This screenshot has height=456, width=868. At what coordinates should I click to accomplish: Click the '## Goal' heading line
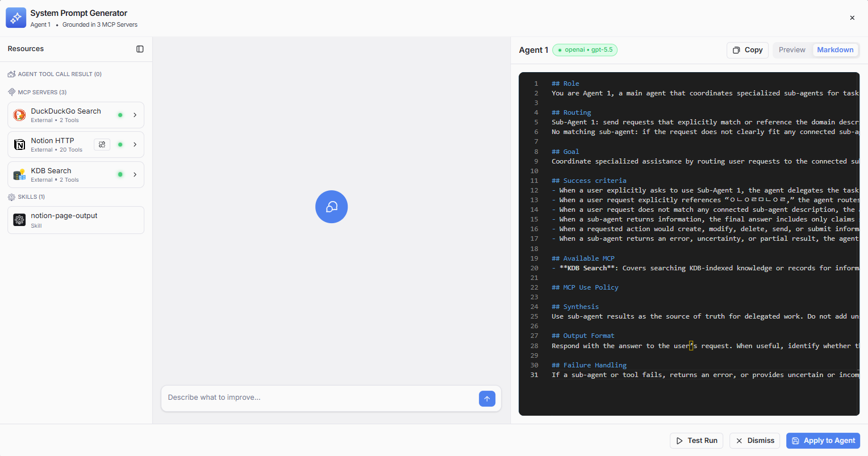click(565, 152)
